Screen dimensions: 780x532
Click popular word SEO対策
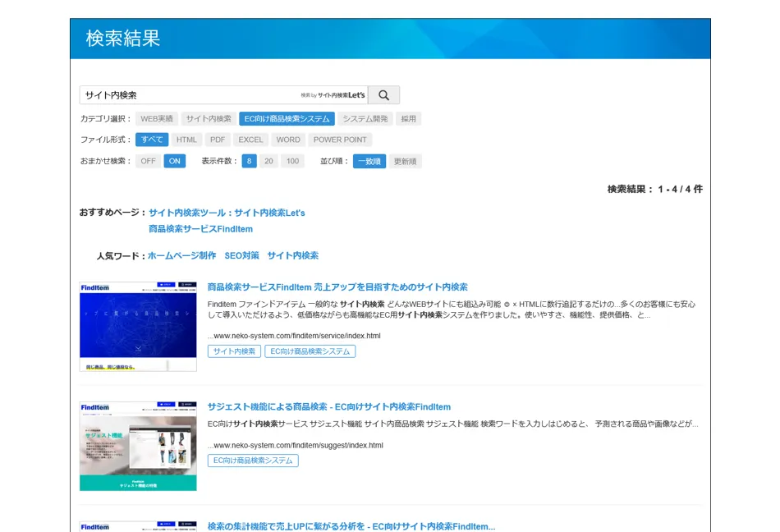click(241, 255)
